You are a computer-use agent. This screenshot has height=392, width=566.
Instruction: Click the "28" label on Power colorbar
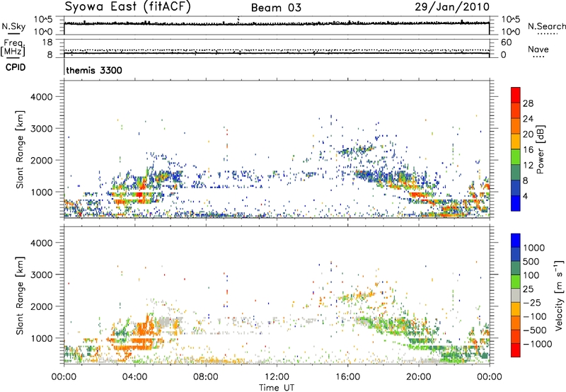tap(528, 103)
